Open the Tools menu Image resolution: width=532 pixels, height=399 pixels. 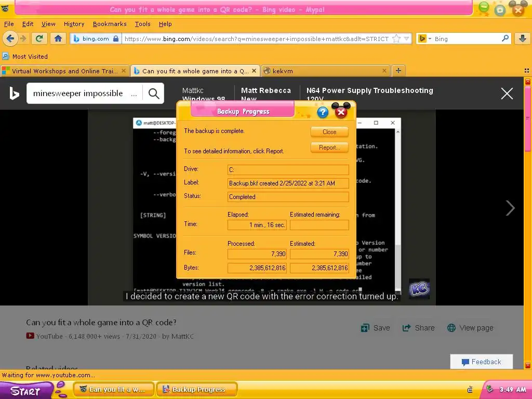[x=142, y=24]
